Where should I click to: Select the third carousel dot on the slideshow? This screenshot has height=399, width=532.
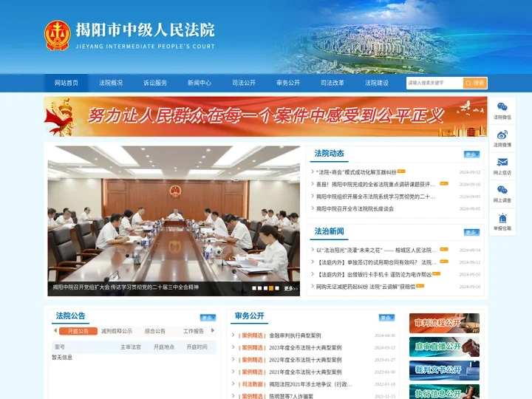tap(265, 288)
